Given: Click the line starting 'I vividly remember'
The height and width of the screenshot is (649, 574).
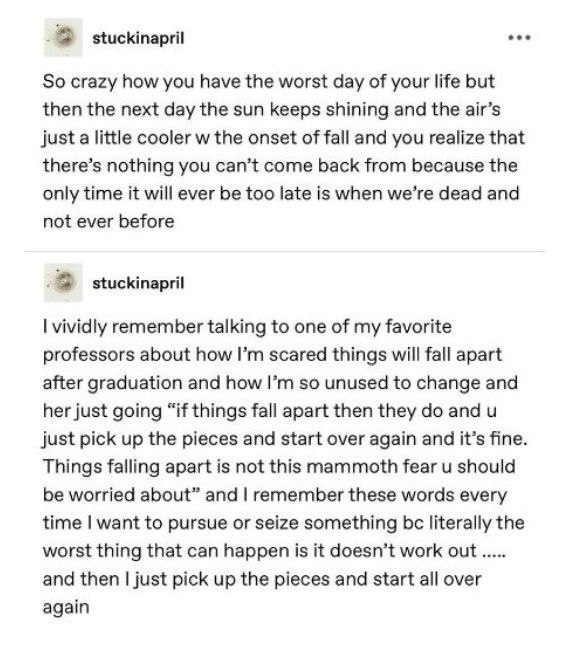Looking at the screenshot, I should tap(247, 327).
